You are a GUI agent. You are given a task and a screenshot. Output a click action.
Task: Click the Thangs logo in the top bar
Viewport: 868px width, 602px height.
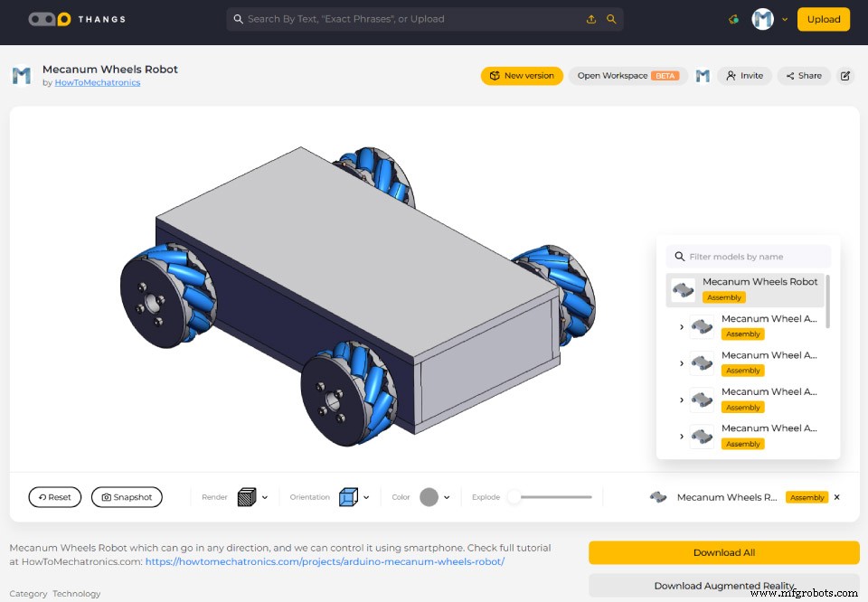(x=77, y=18)
